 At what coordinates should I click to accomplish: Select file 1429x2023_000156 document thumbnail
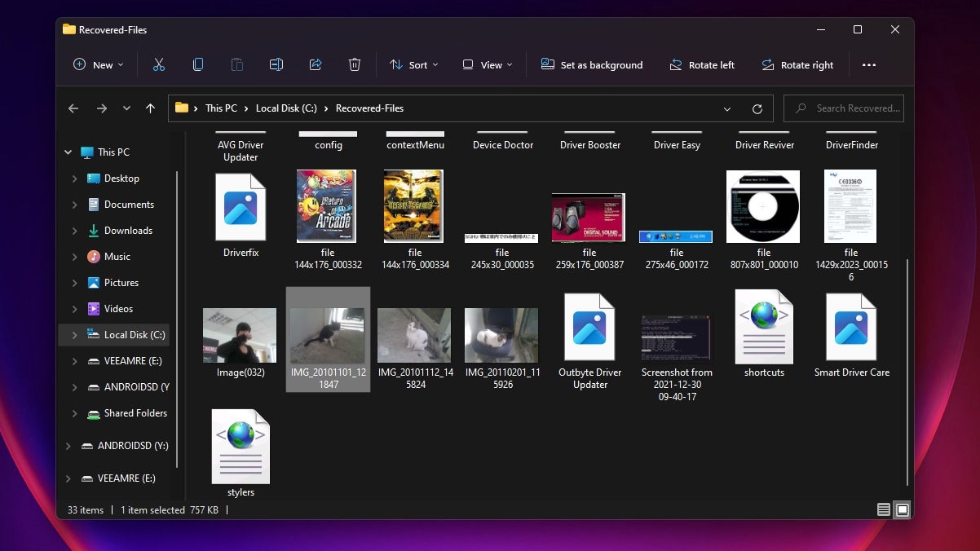click(x=850, y=206)
